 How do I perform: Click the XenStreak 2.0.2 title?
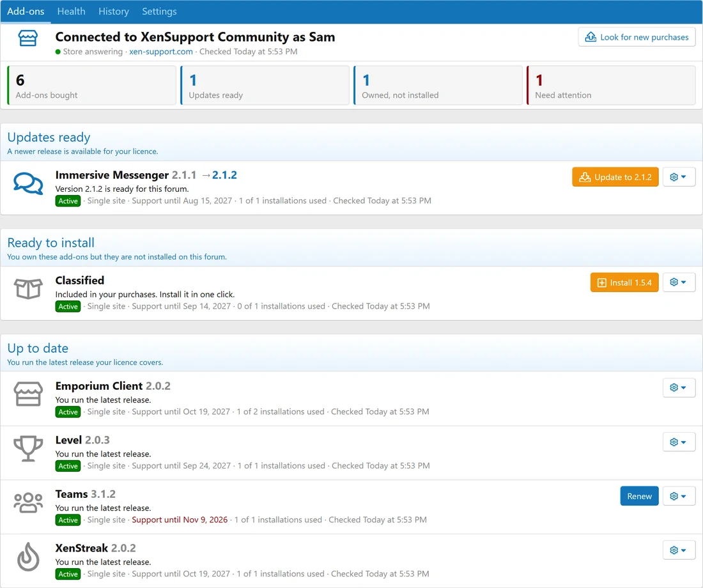(x=95, y=548)
